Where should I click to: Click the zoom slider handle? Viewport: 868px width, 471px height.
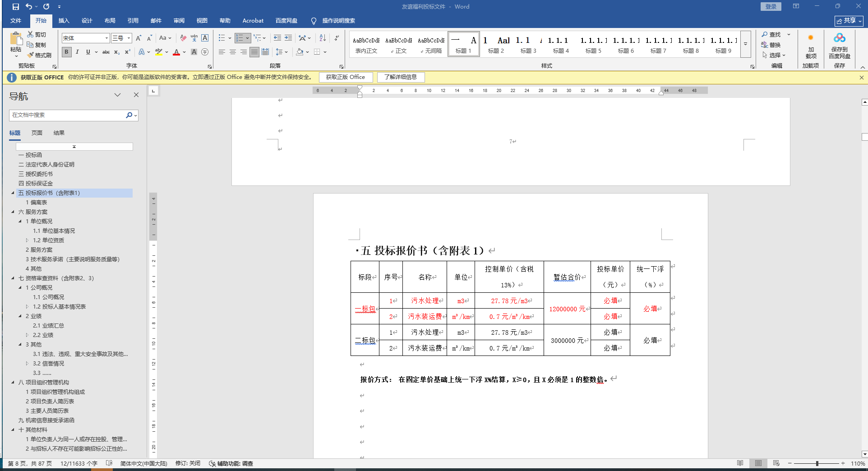[817, 463]
